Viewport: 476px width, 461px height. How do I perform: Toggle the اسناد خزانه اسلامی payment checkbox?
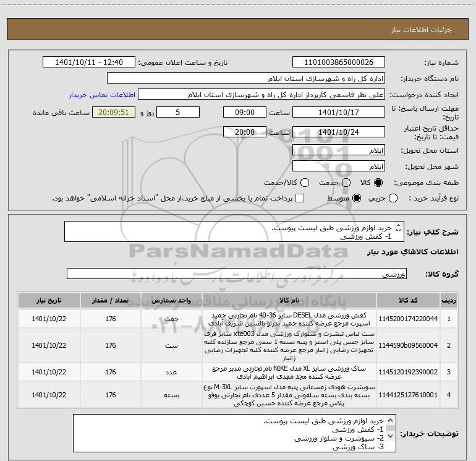[300, 198]
